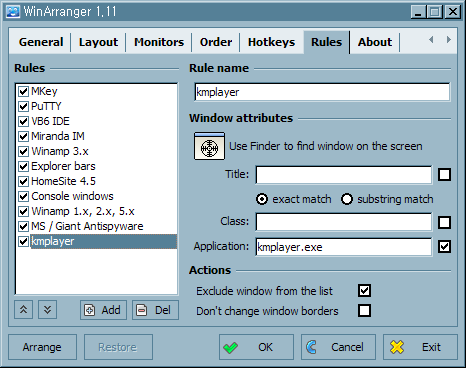Enable the Title match checkbox
This screenshot has width=466, height=368.
point(444,174)
